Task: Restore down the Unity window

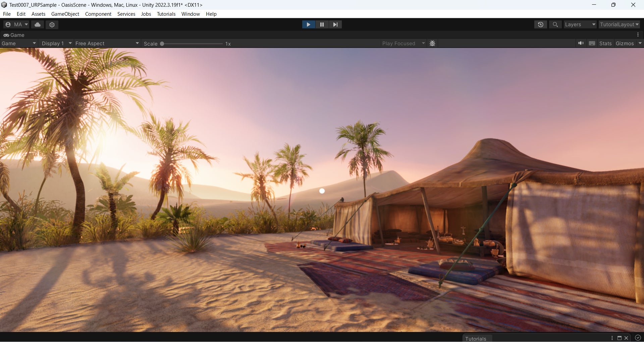Action: point(613,5)
